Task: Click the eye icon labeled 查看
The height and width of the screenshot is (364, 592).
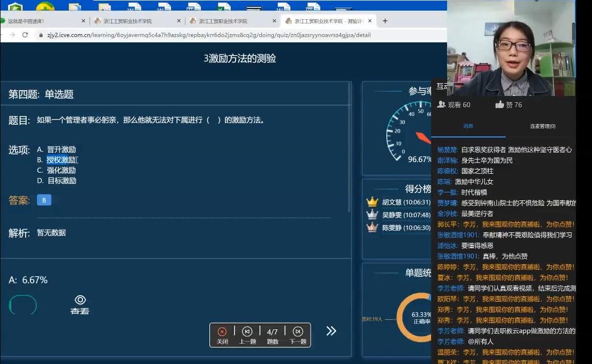Action: 80,300
